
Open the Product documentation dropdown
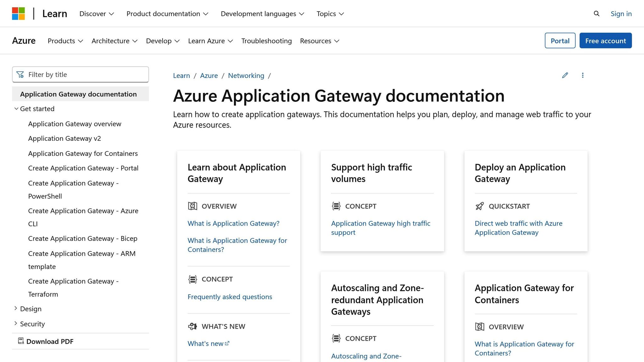(x=167, y=14)
